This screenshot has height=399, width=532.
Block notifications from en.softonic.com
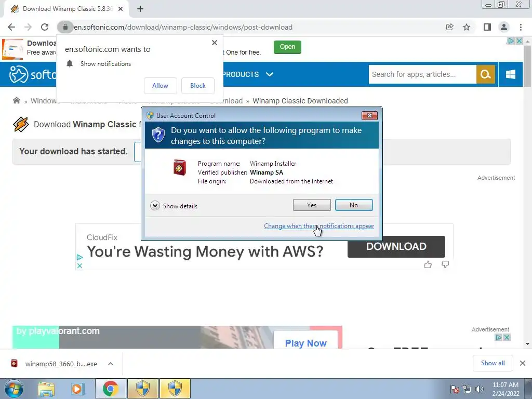point(198,86)
